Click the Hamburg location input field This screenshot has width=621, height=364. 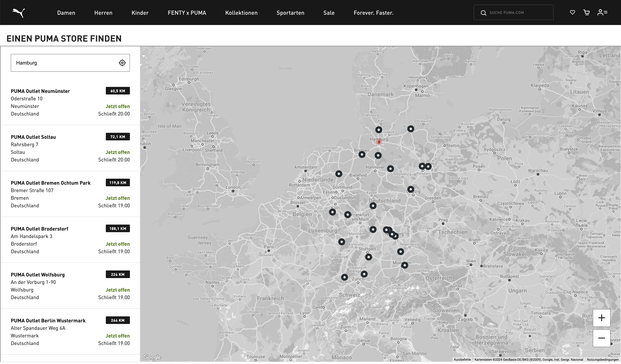[70, 63]
